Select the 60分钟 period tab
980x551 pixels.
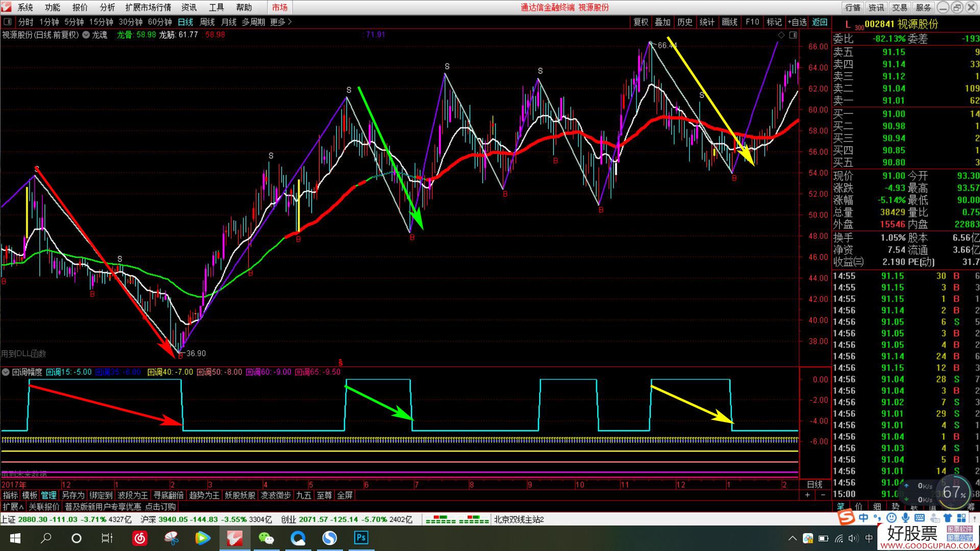[160, 22]
